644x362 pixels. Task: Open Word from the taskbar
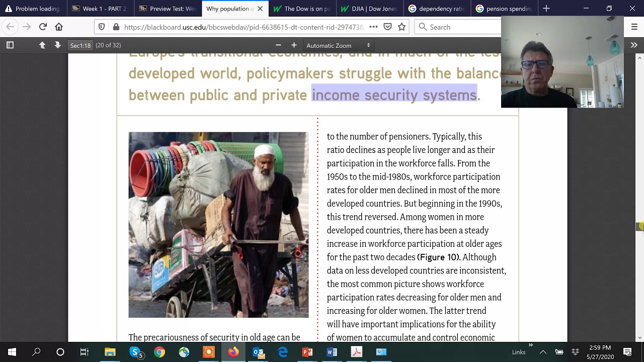coord(332,352)
